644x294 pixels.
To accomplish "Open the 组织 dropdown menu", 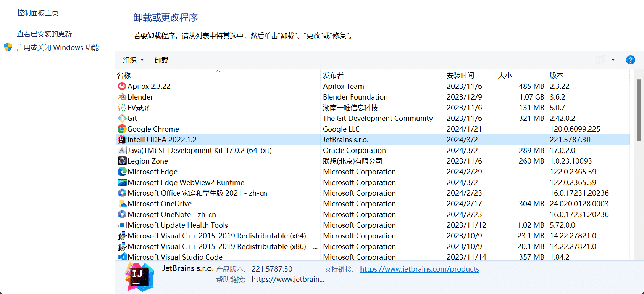I will [133, 60].
